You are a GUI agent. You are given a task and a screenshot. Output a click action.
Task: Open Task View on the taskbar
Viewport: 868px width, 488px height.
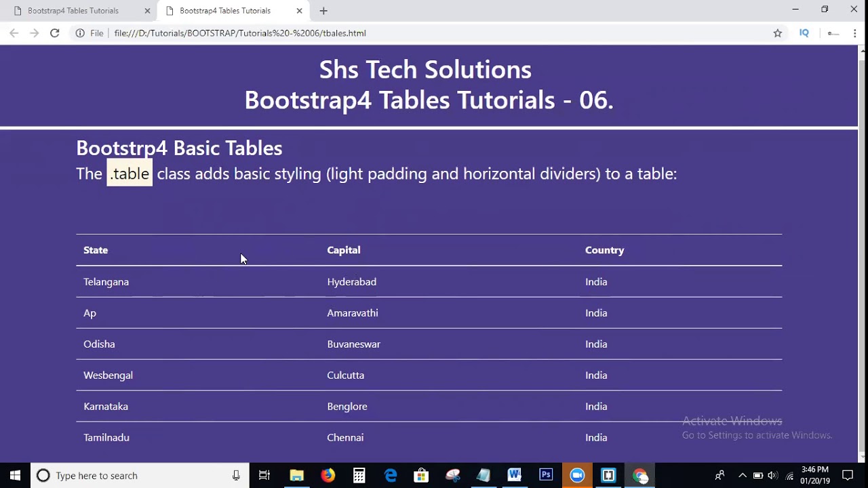click(x=264, y=475)
